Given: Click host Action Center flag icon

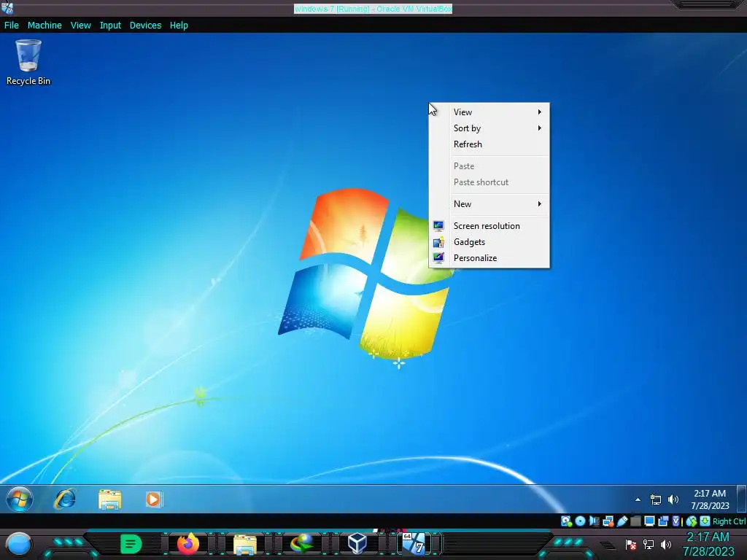Looking at the screenshot, I should coord(630,544).
